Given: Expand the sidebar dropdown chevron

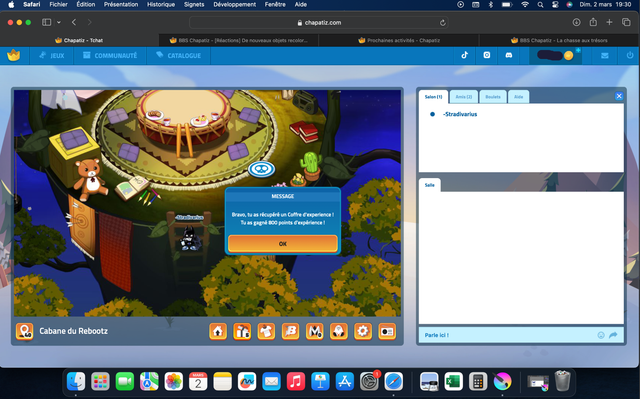Looking at the screenshot, I should (x=59, y=22).
